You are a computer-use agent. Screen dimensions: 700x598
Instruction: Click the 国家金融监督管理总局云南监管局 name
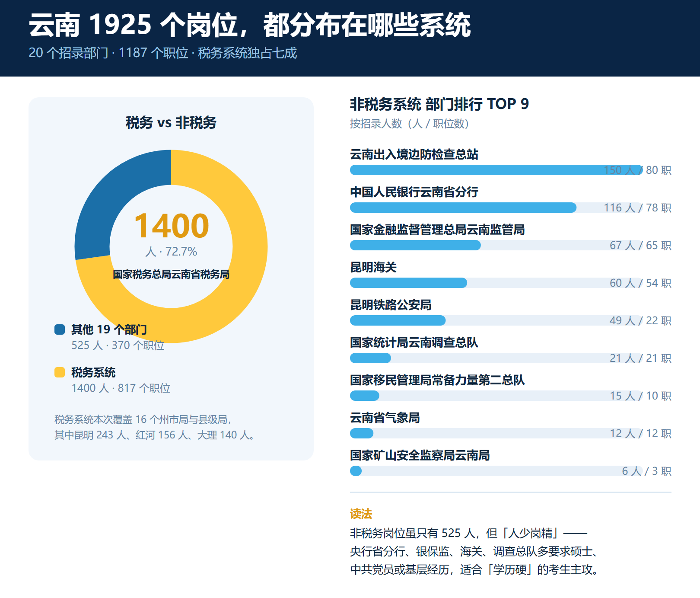(437, 230)
